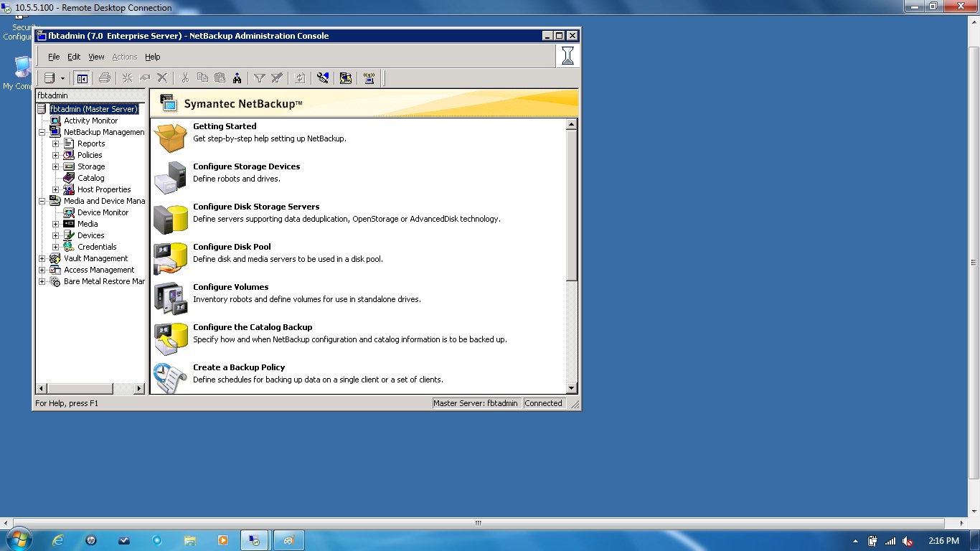Viewport: 980px width, 551px height.
Task: Expand the Bare Metal Restore node
Action: tap(42, 281)
